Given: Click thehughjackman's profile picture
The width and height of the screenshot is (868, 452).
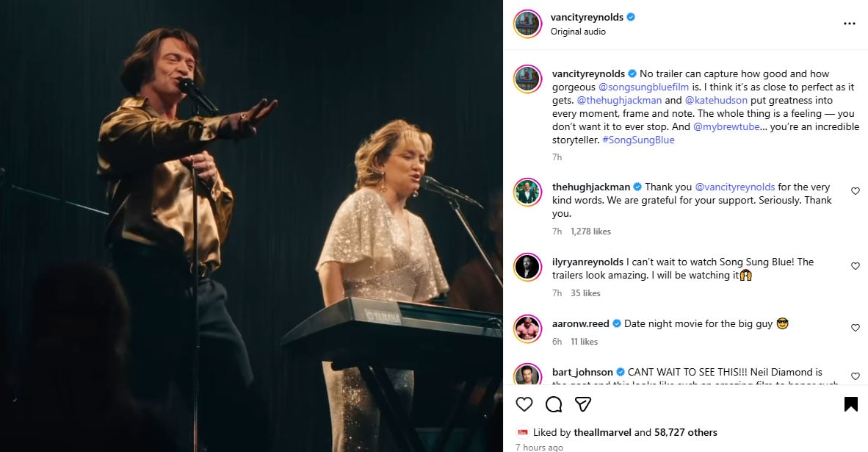Looking at the screenshot, I should [x=527, y=192].
